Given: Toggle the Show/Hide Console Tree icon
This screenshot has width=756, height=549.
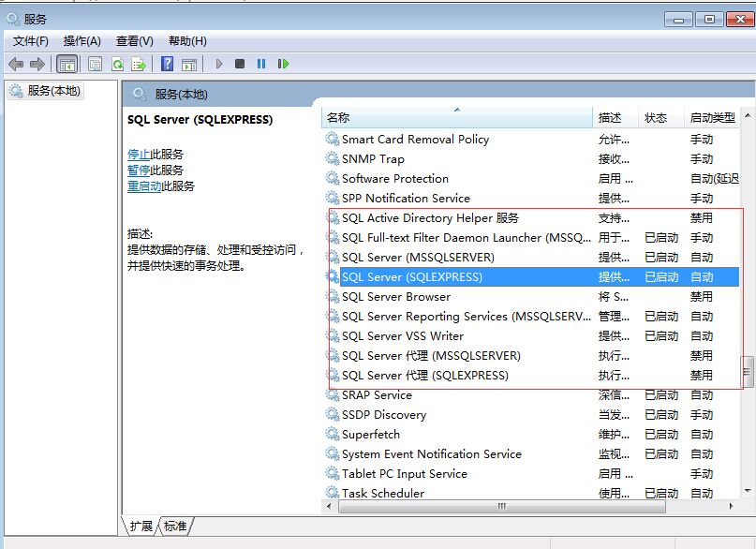Looking at the screenshot, I should point(67,64).
